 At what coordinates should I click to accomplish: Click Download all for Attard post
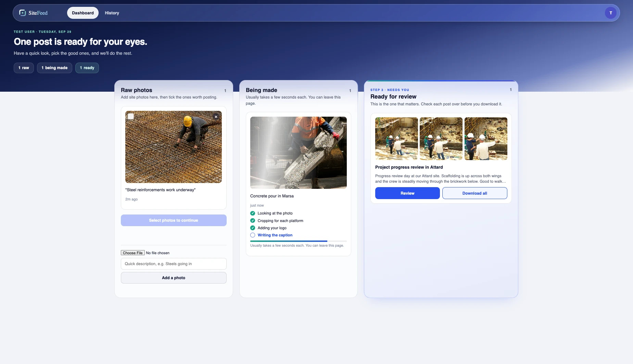pyautogui.click(x=474, y=193)
